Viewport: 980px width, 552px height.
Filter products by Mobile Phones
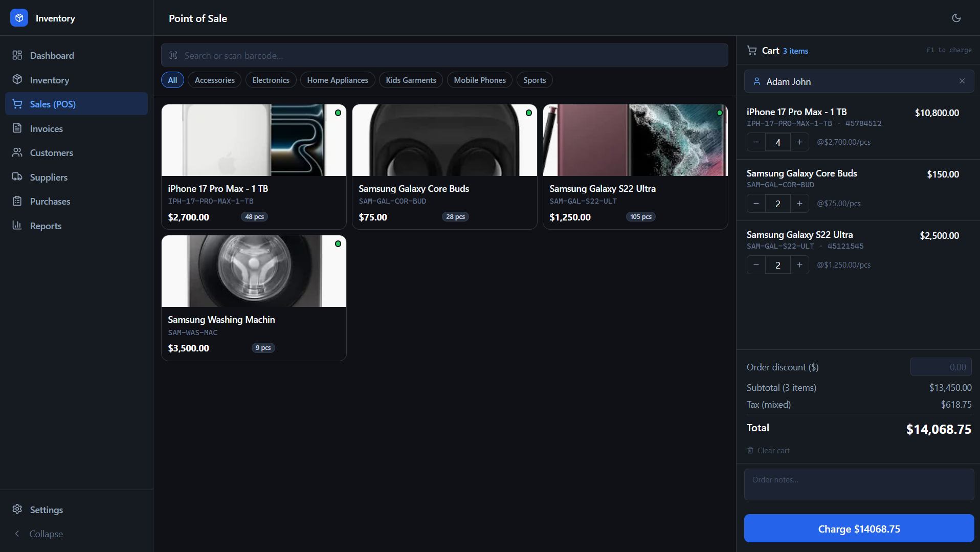click(x=480, y=80)
